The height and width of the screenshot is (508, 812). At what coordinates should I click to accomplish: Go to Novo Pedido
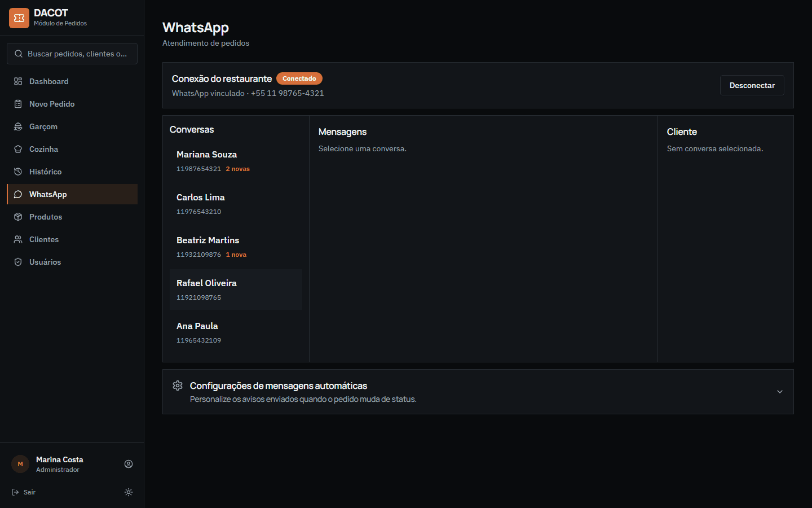pos(72,104)
